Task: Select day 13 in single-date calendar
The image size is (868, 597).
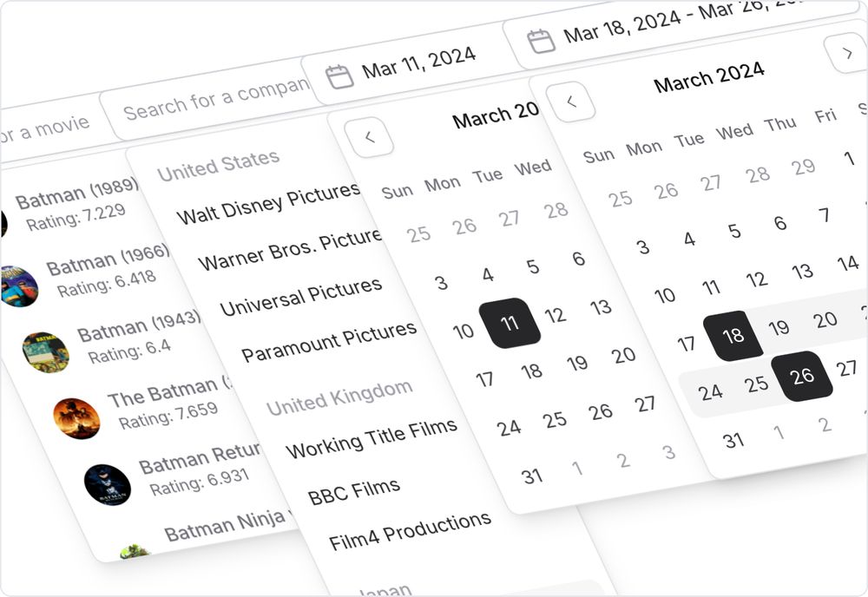Action: pos(601,307)
